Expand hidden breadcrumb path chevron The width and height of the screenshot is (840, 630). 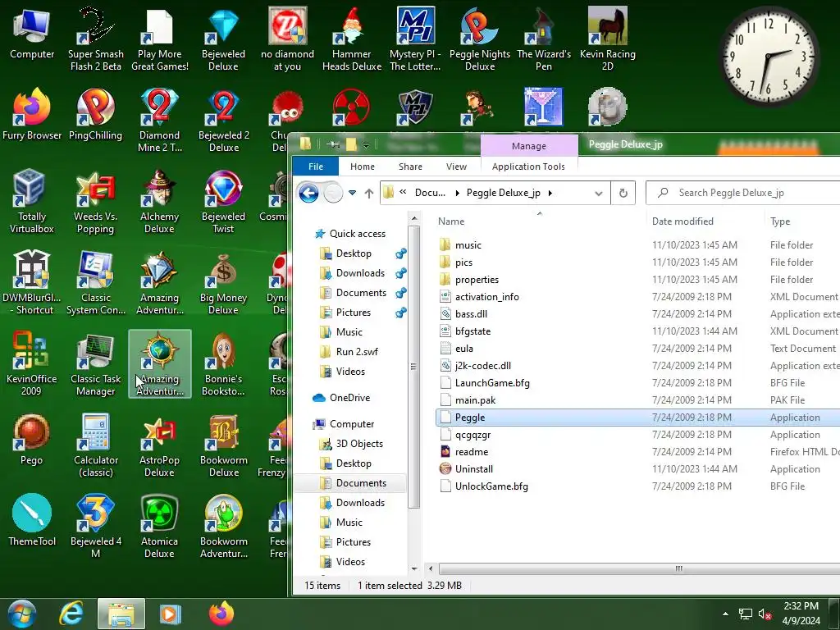point(403,193)
